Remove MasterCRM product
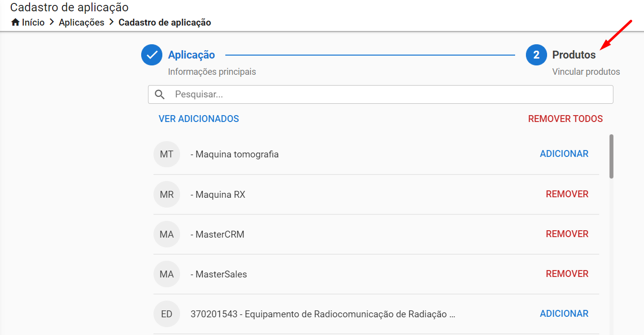This screenshot has width=644, height=335. (567, 234)
